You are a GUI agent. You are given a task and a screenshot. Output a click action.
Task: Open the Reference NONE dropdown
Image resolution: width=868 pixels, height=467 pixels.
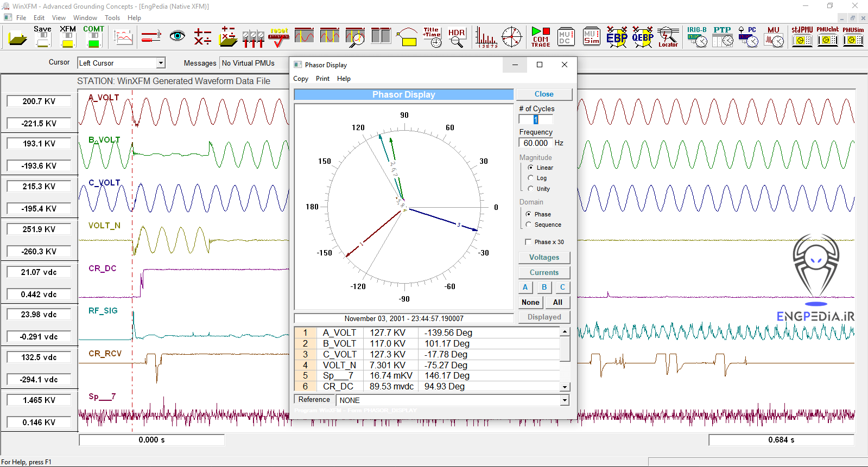pyautogui.click(x=565, y=400)
